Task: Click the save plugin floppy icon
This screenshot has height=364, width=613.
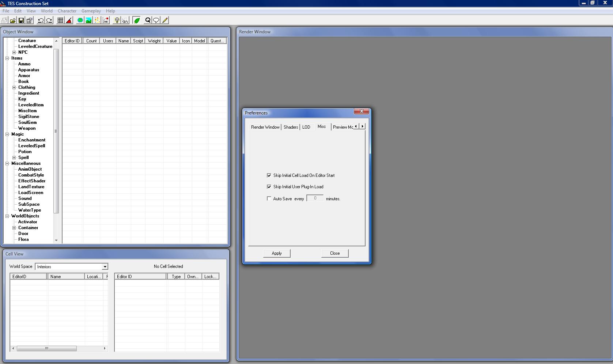Action: pyautogui.click(x=21, y=20)
